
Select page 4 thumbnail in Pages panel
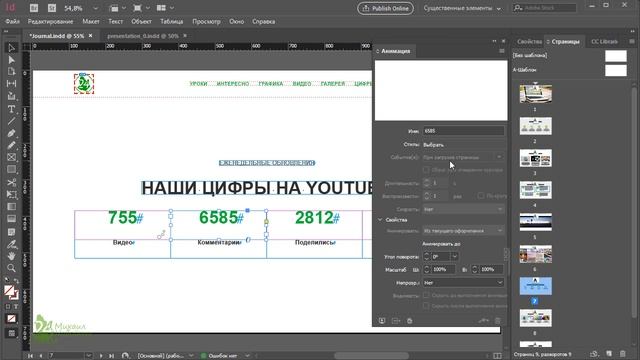pyautogui.click(x=536, y=190)
